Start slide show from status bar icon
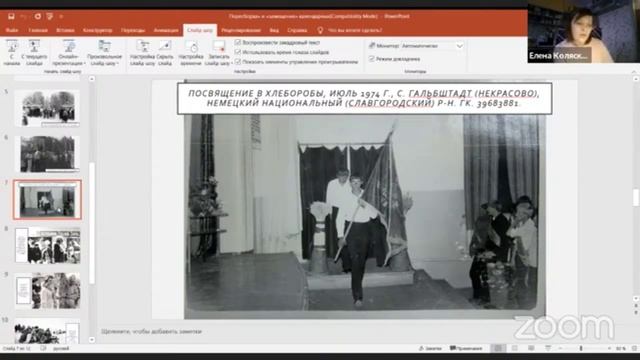Viewport: 640px width, 360px height. click(x=548, y=349)
